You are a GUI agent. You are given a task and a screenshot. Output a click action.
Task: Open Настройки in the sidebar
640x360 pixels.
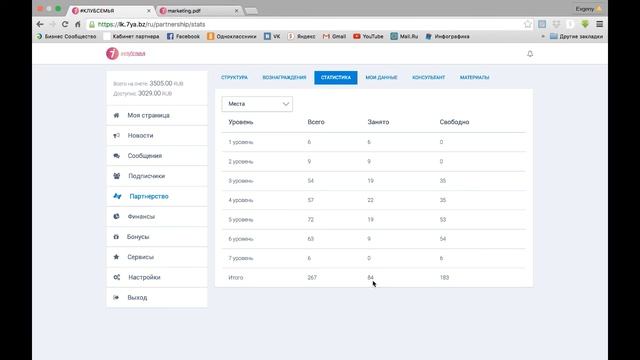click(157, 277)
